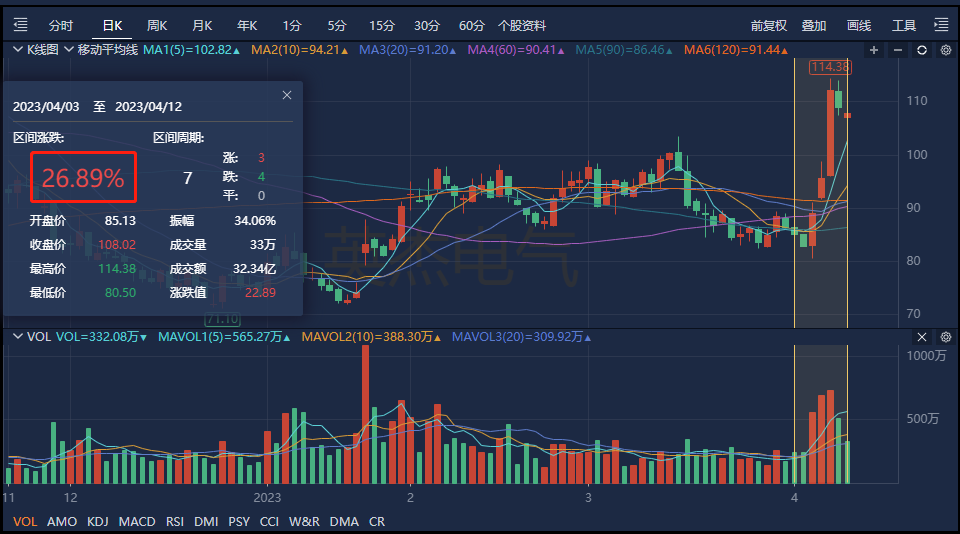
Task: Close the interval statistics popup
Action: pos(287,95)
